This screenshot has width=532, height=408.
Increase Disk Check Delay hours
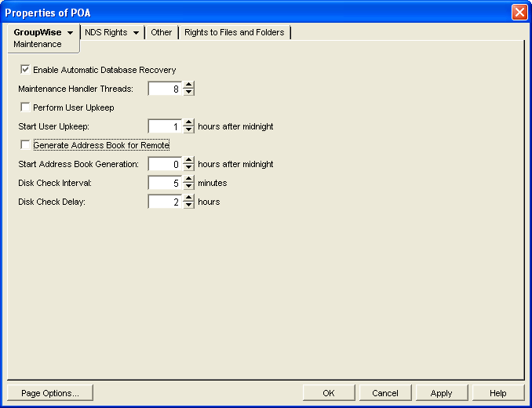[188, 198]
